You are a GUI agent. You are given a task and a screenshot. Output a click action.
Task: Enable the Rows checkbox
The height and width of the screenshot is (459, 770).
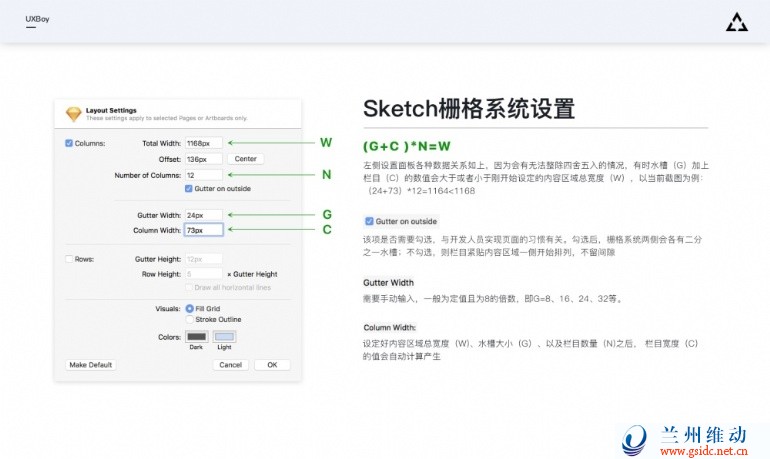[69, 259]
